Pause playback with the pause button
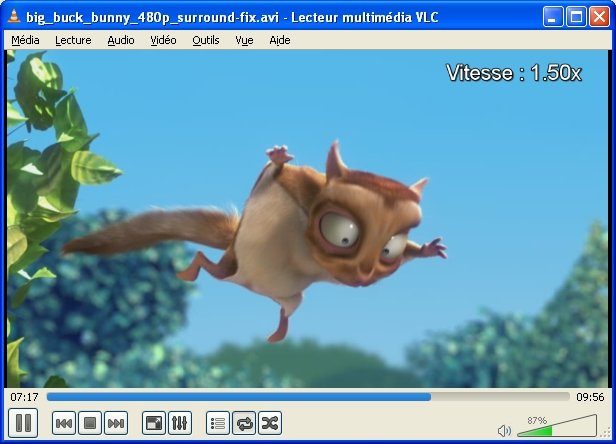 (x=23, y=423)
